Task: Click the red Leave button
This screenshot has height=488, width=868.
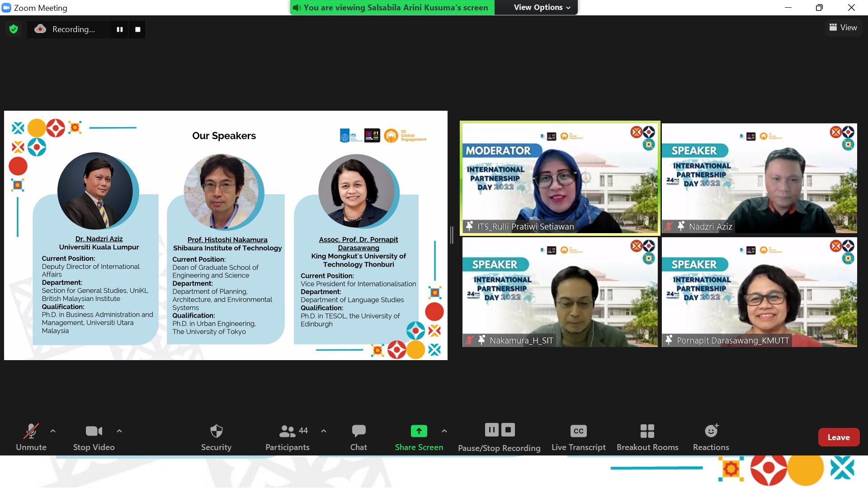Action: [x=838, y=437]
